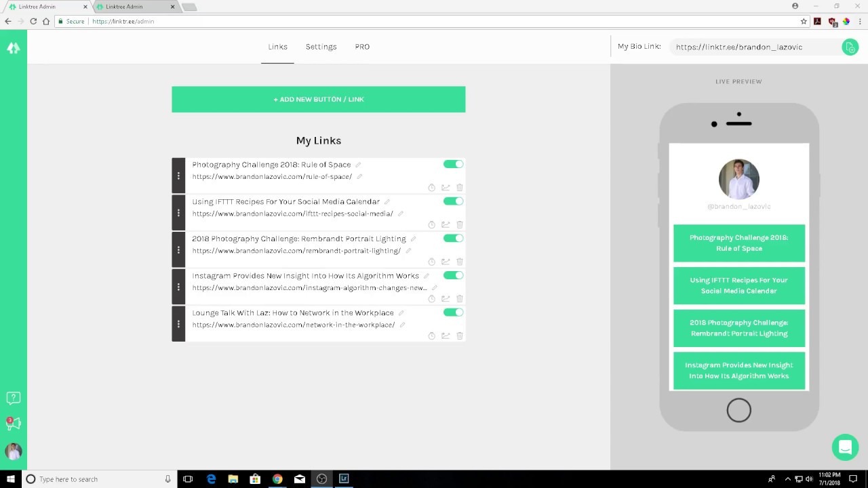Viewport: 868px width, 488px height.
Task: Open schedule clock for Lounge Talk link
Action: point(431,336)
